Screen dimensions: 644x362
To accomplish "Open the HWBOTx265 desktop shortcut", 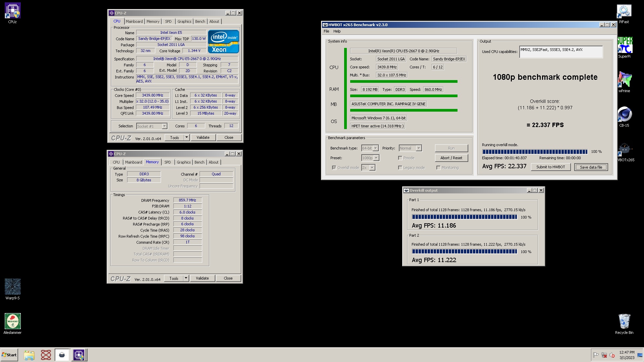I will (x=625, y=152).
